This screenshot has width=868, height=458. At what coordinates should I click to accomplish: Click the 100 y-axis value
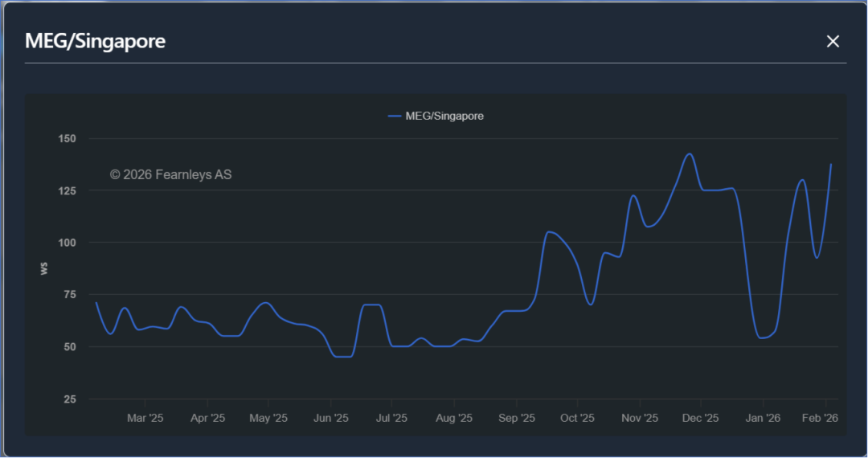(67, 243)
